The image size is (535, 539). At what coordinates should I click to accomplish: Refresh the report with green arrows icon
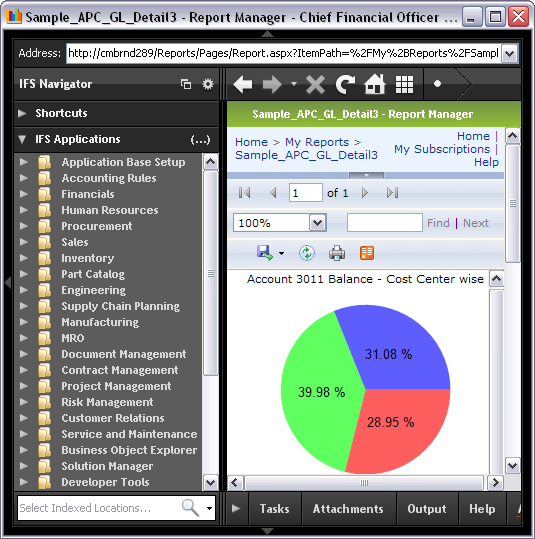307,253
